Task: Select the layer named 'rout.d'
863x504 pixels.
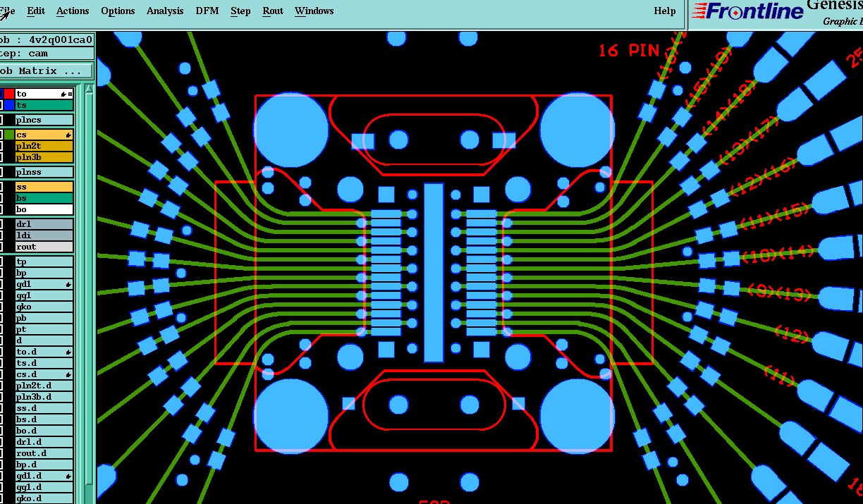Action: point(44,453)
